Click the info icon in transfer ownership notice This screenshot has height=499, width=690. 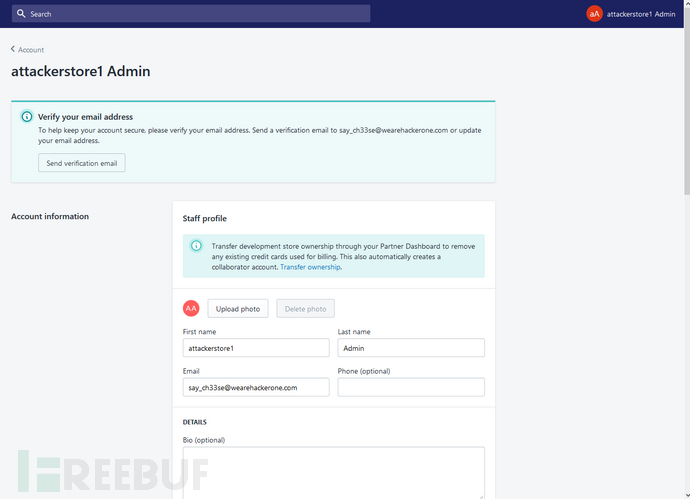(x=196, y=246)
